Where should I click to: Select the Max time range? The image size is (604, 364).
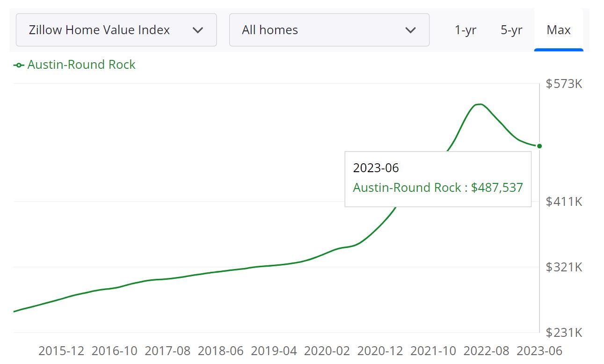click(559, 29)
